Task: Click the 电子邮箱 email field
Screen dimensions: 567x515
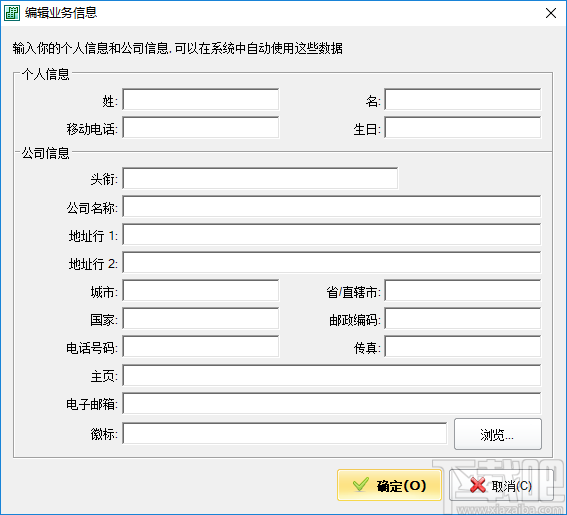Action: 332,403
